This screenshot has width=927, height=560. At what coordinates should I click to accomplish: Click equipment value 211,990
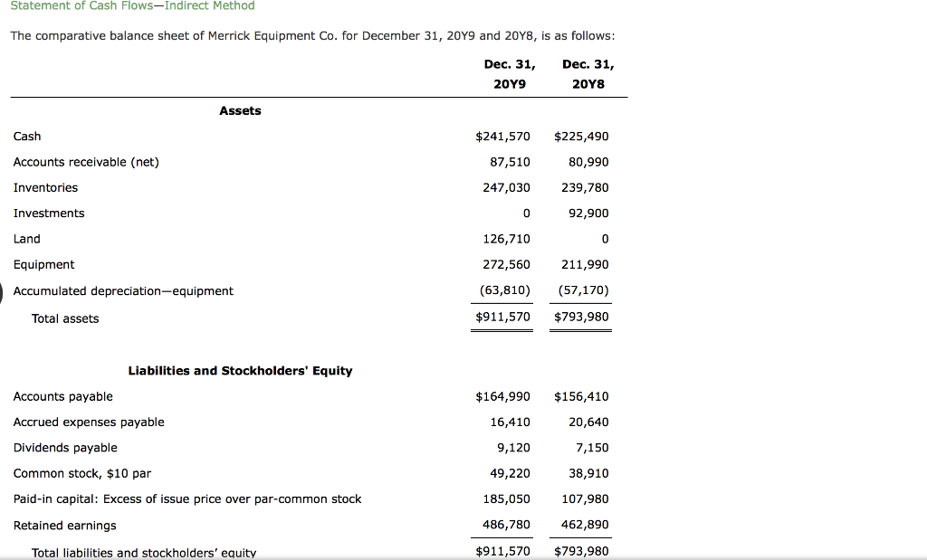(x=585, y=265)
